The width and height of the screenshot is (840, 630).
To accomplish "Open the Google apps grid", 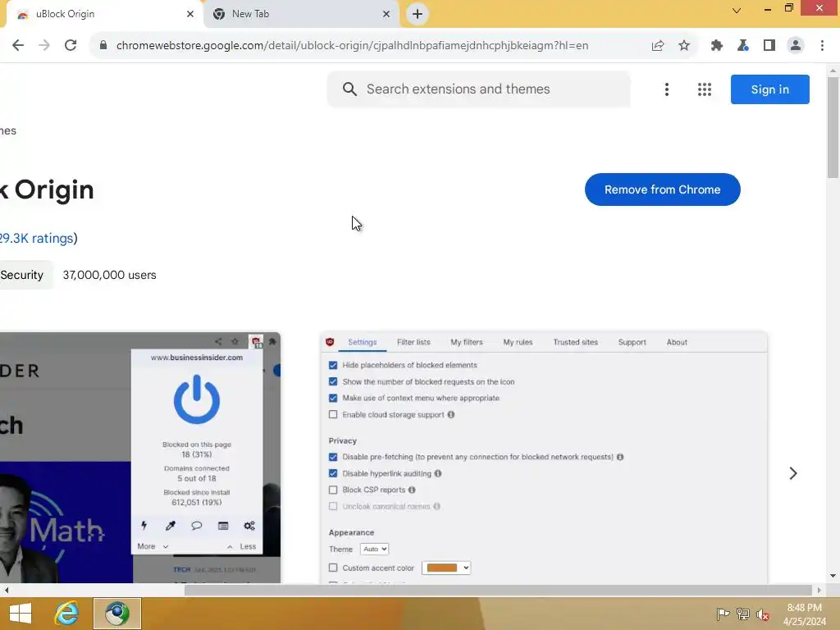I will (x=705, y=89).
